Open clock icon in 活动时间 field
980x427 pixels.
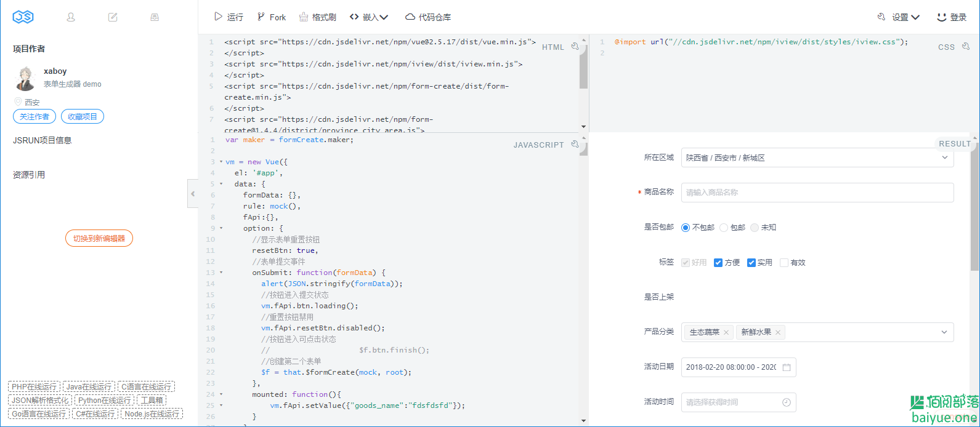787,402
